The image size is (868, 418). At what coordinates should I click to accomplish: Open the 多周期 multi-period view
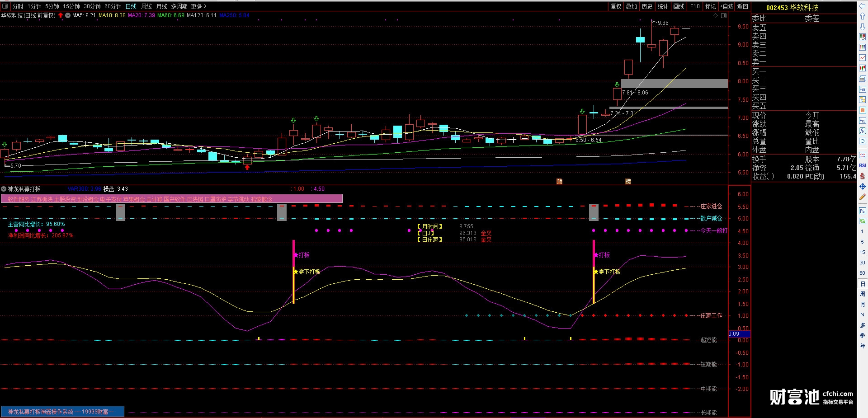point(179,6)
